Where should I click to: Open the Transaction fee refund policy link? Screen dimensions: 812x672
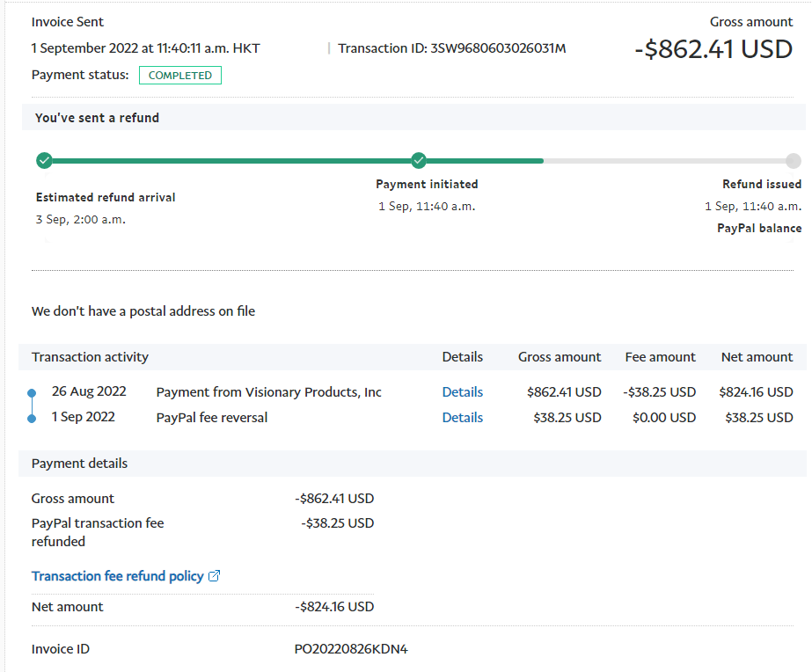pyautogui.click(x=117, y=576)
